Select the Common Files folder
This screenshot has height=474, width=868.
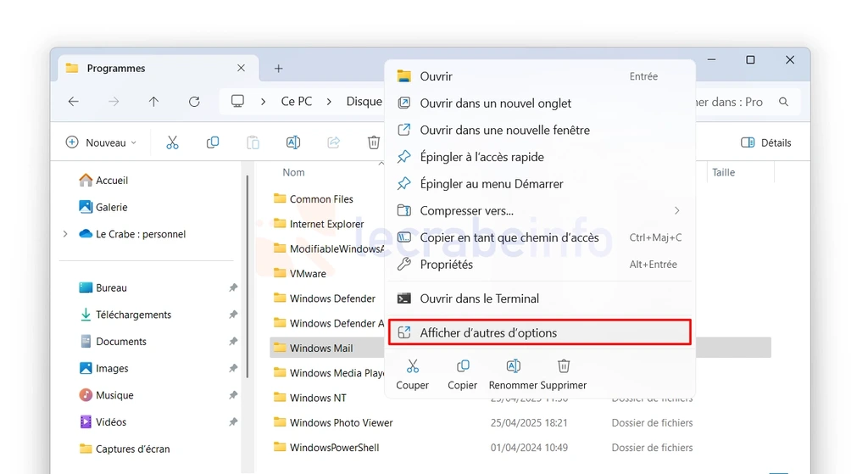(x=314, y=198)
